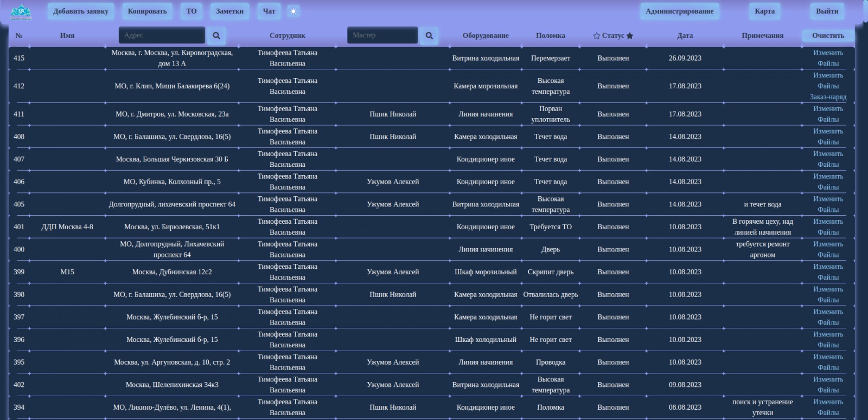The width and height of the screenshot is (868, 420).
Task: Open Файлы for request 402
Action: tap(828, 390)
